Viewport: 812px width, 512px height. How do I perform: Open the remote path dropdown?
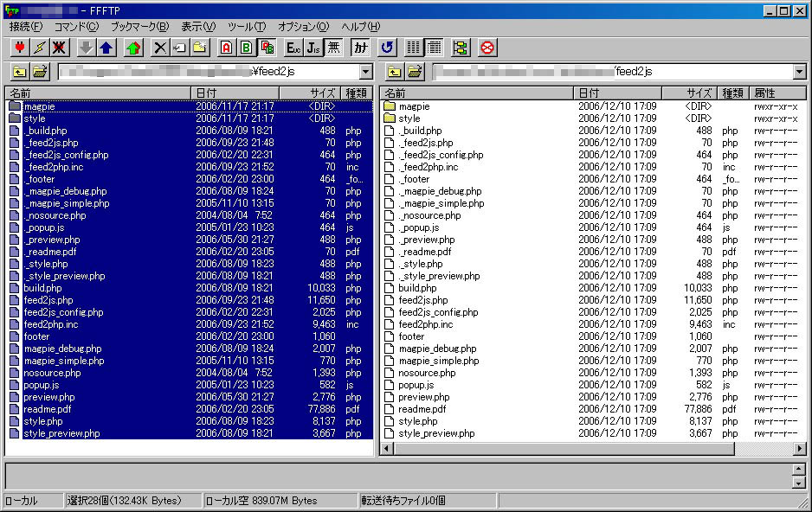tap(799, 72)
